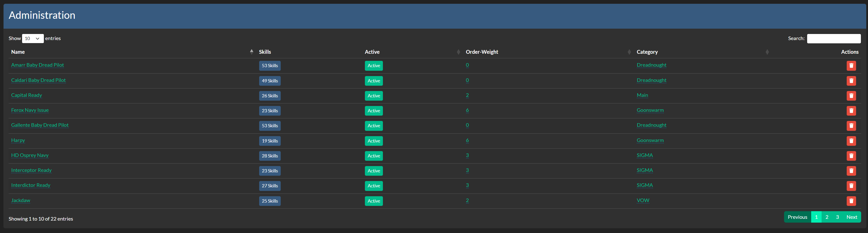Go to page 2 of results
The image size is (868, 233).
point(827,217)
